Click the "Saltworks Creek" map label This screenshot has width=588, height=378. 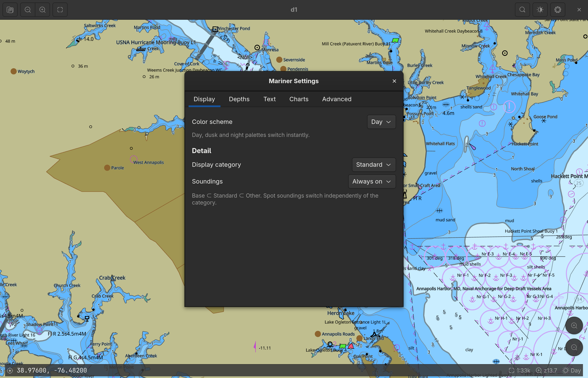(100, 26)
